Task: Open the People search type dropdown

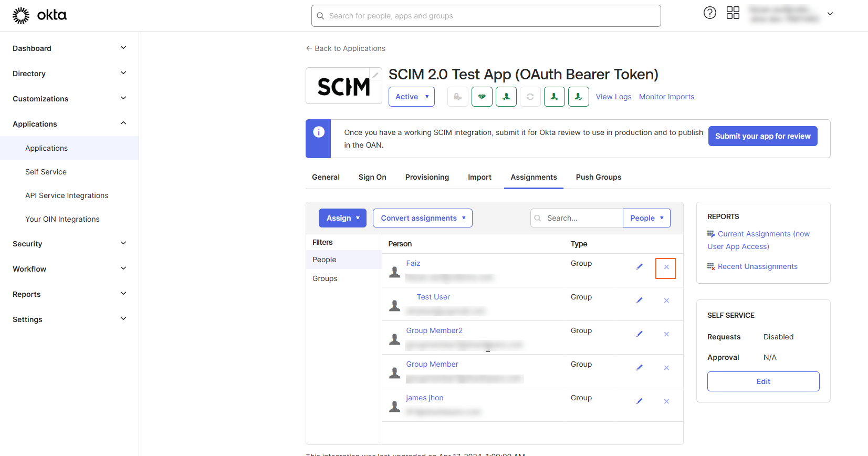Action: 646,218
